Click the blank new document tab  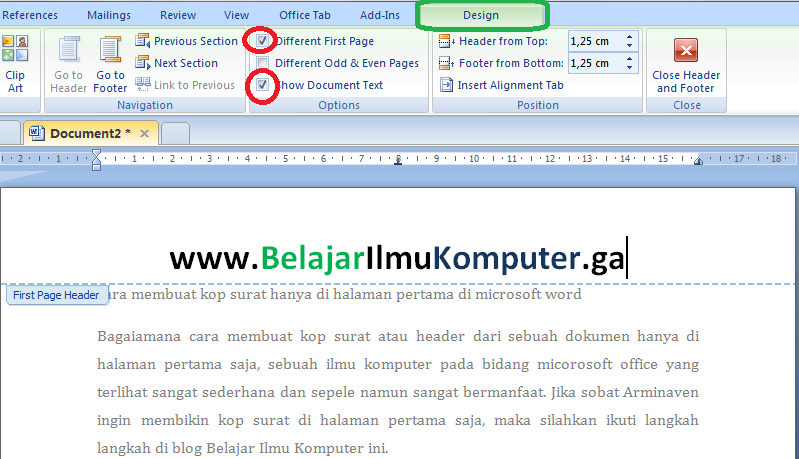tap(176, 133)
